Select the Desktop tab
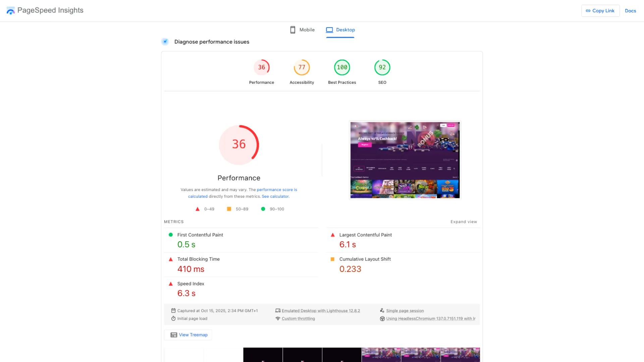This screenshot has height=362, width=644. [x=340, y=30]
